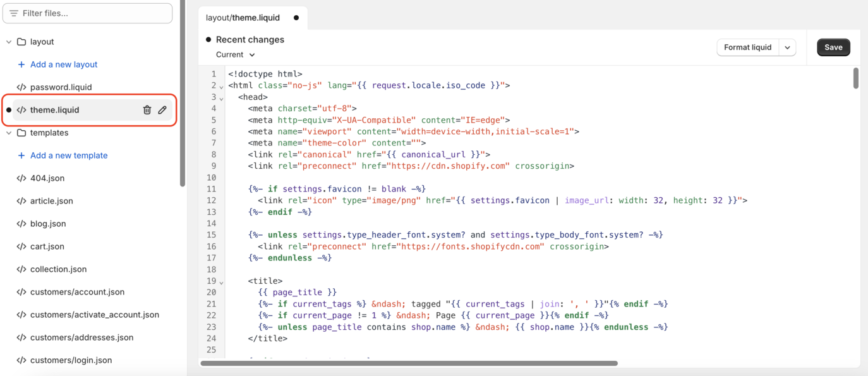Click the plus icon beside Add a new template
This screenshot has height=376, width=868.
[x=21, y=155]
